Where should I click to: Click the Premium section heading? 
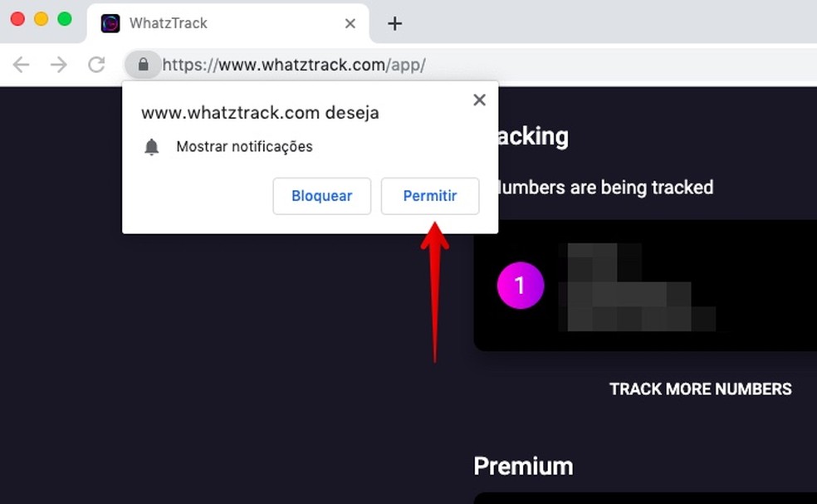(523, 466)
